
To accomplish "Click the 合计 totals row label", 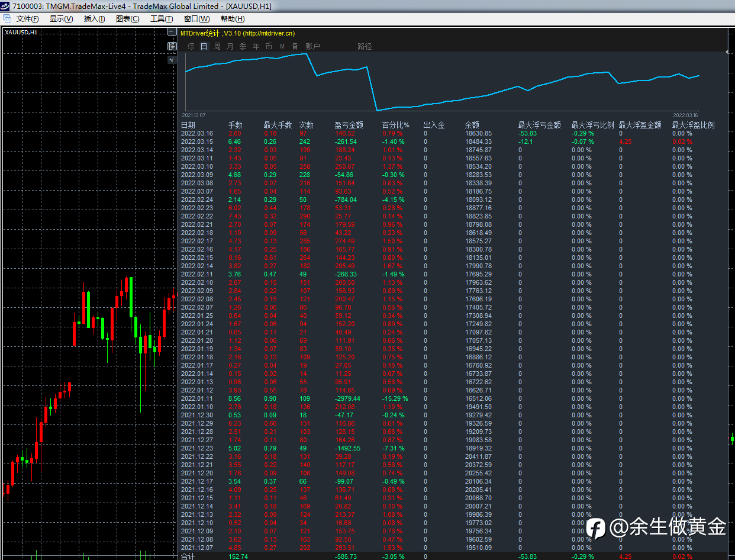I will click(x=188, y=556).
